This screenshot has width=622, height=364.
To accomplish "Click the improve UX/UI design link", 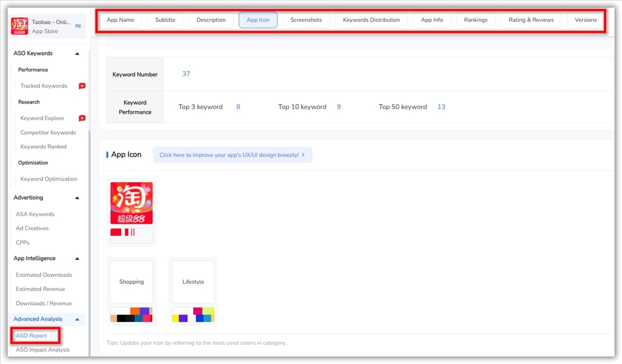I will [232, 155].
